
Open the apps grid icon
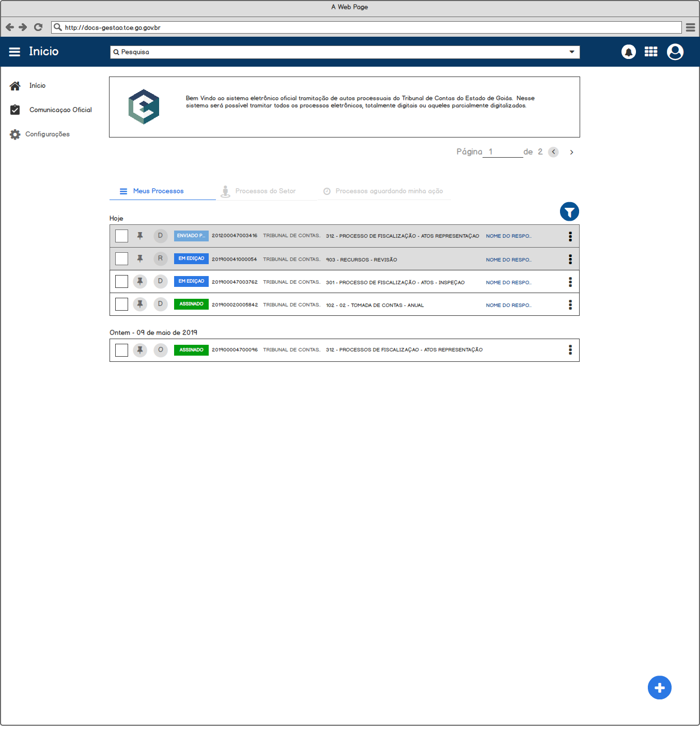(x=651, y=52)
